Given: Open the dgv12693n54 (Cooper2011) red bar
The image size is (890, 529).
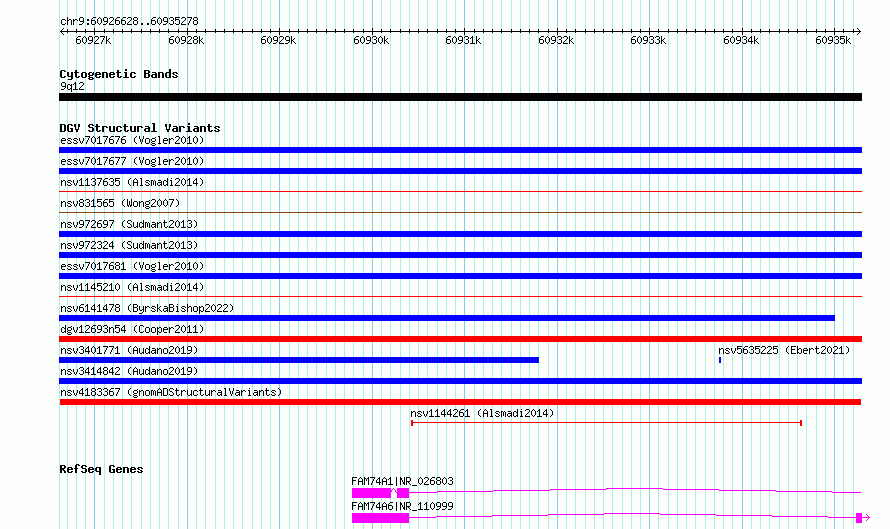Looking at the screenshot, I should coord(460,339).
